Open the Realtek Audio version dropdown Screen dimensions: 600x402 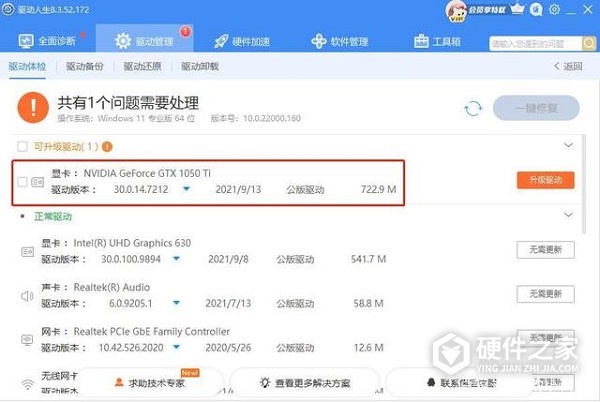point(176,303)
